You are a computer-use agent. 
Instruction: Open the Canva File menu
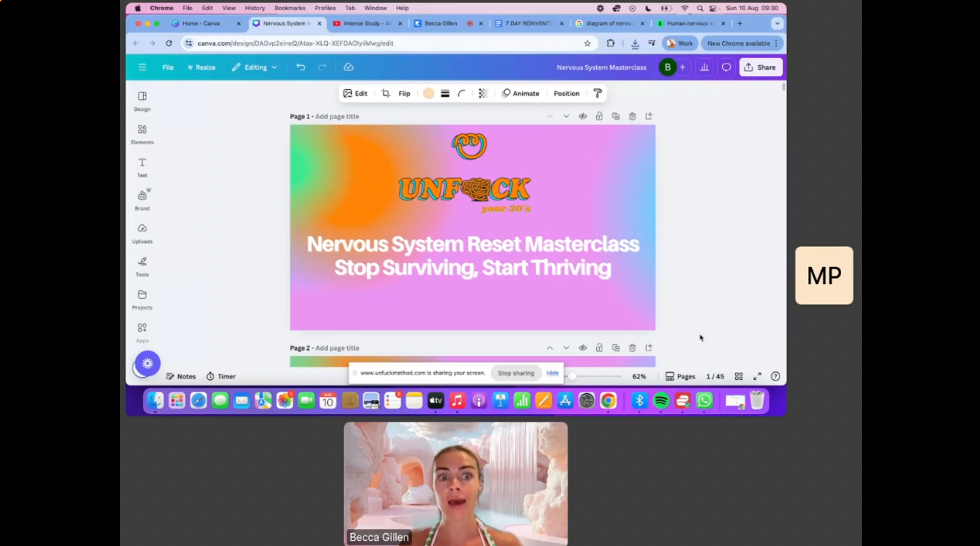pos(168,67)
